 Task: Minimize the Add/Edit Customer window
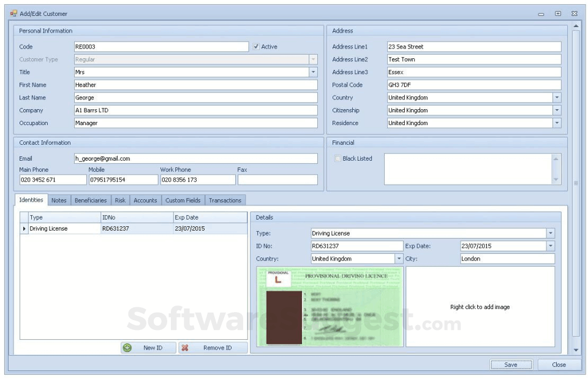pyautogui.click(x=541, y=13)
